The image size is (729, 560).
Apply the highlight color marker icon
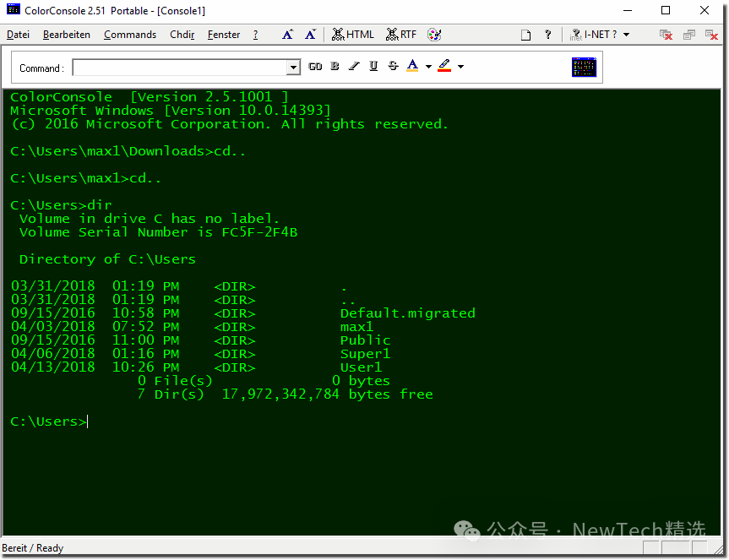[444, 66]
